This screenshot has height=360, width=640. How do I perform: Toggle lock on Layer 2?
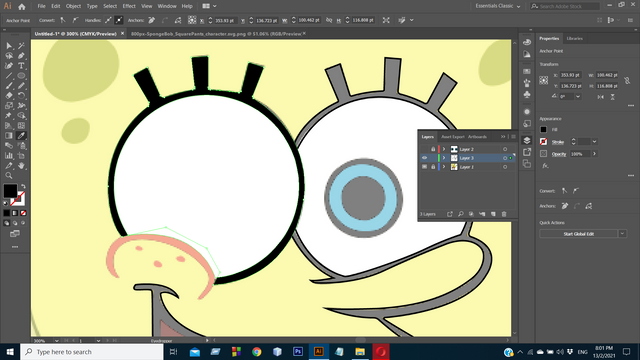[x=433, y=149]
